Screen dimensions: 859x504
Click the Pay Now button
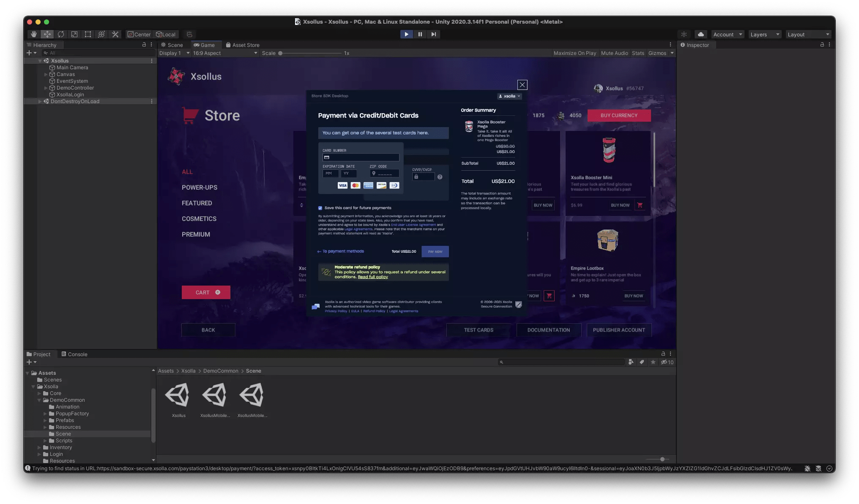[x=435, y=251]
